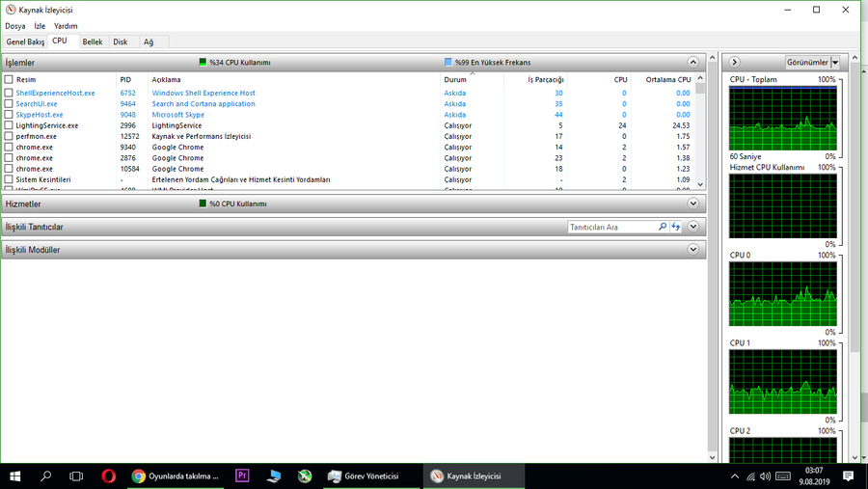Expand the İlişkili Tanıtıcılar section

[x=692, y=227]
